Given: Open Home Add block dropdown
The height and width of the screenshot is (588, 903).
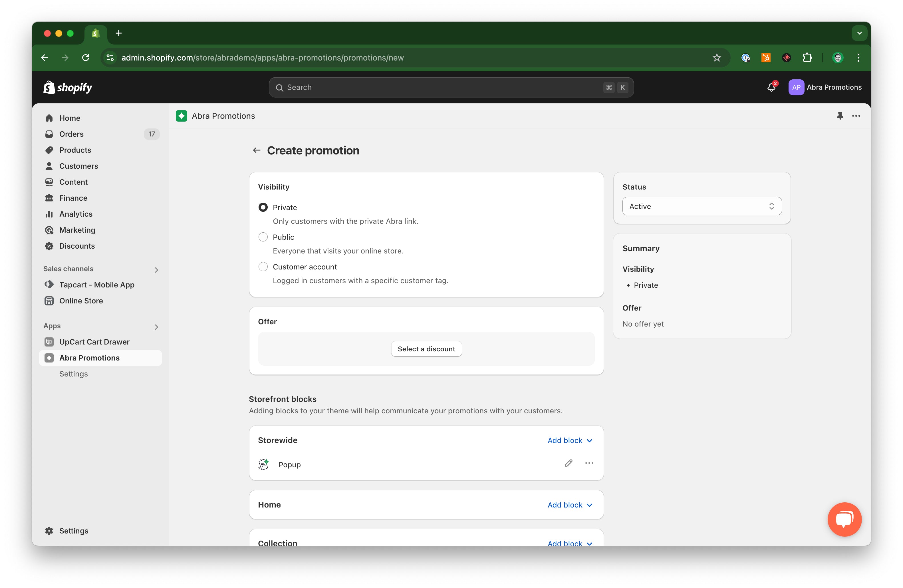Looking at the screenshot, I should pos(570,505).
